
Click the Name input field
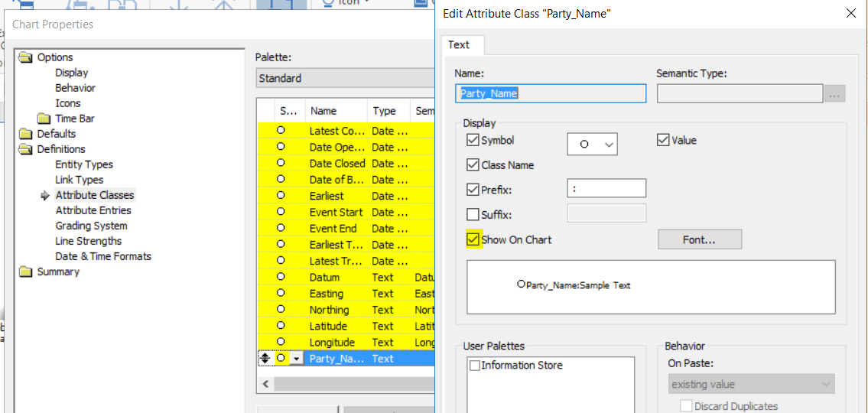click(551, 93)
